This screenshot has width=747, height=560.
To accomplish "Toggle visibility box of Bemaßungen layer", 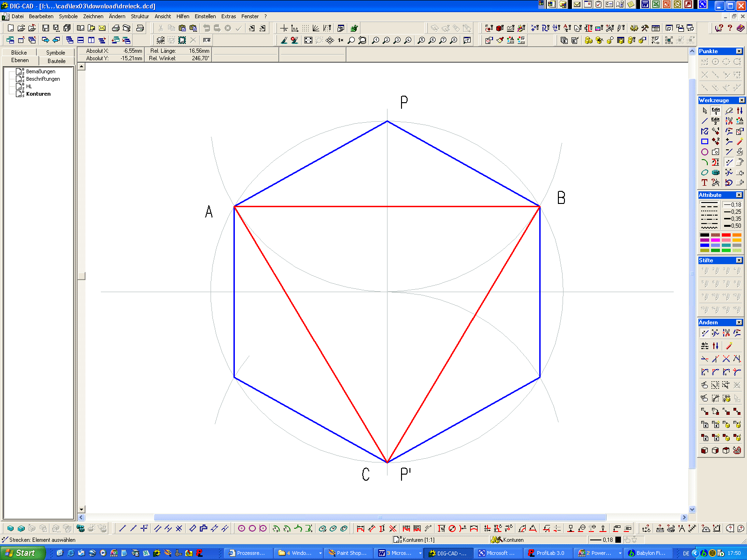I will [19, 71].
